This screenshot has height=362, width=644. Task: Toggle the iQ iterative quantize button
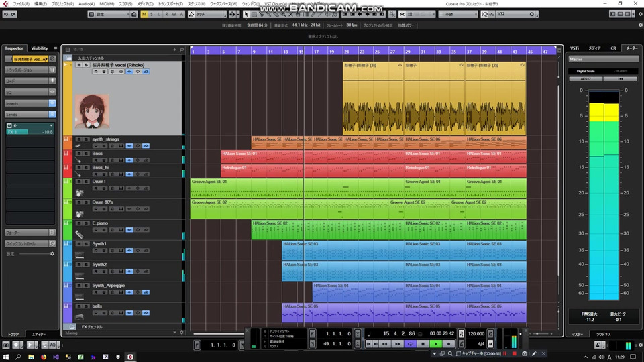pyautogui.click(x=484, y=14)
